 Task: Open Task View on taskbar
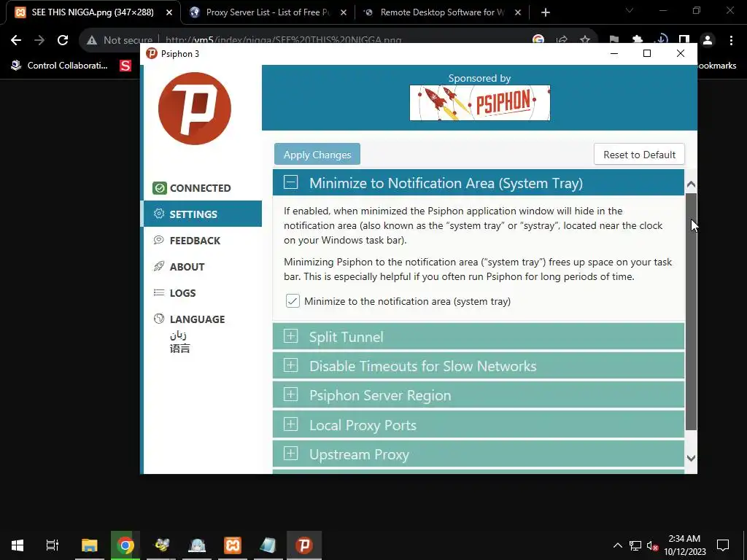[x=52, y=545]
